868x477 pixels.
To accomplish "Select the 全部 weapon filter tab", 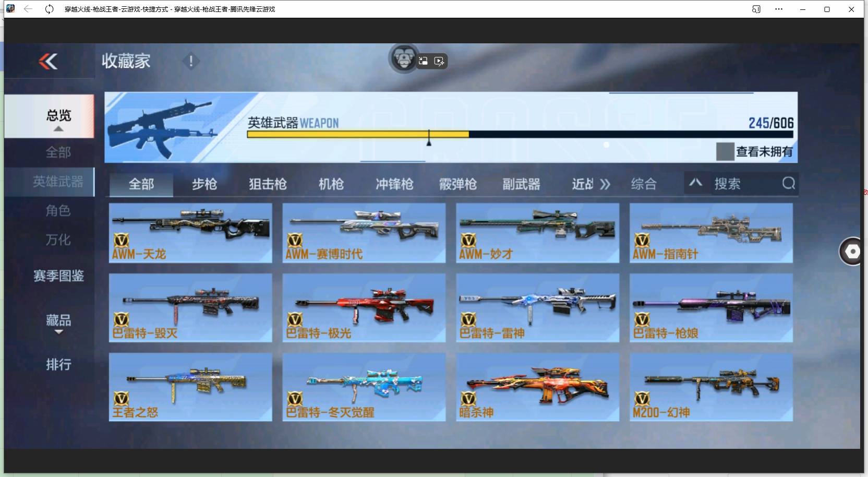I will tap(141, 184).
